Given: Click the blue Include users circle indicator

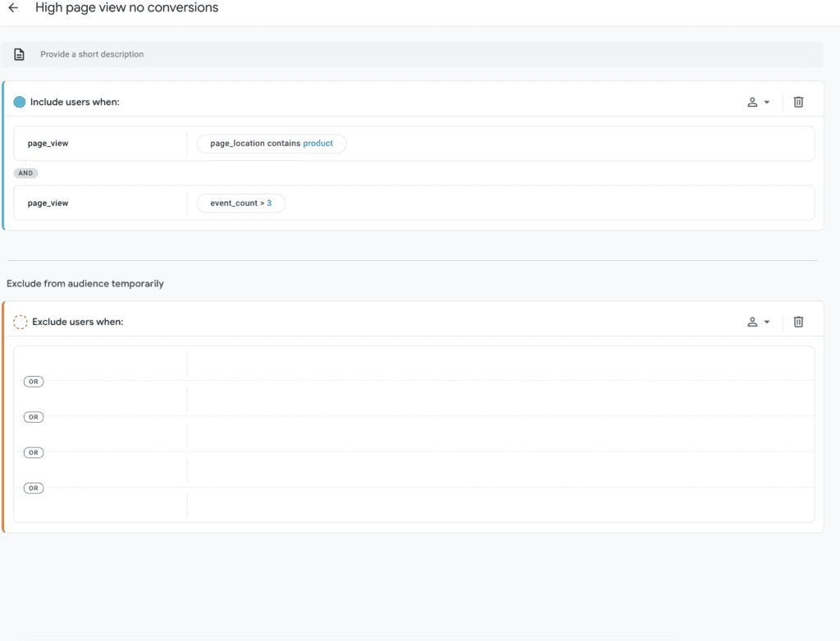Looking at the screenshot, I should (x=20, y=102).
